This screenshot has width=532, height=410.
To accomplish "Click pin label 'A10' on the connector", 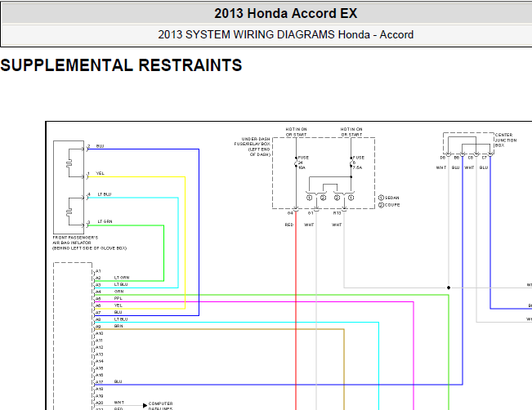I will [x=99, y=333].
